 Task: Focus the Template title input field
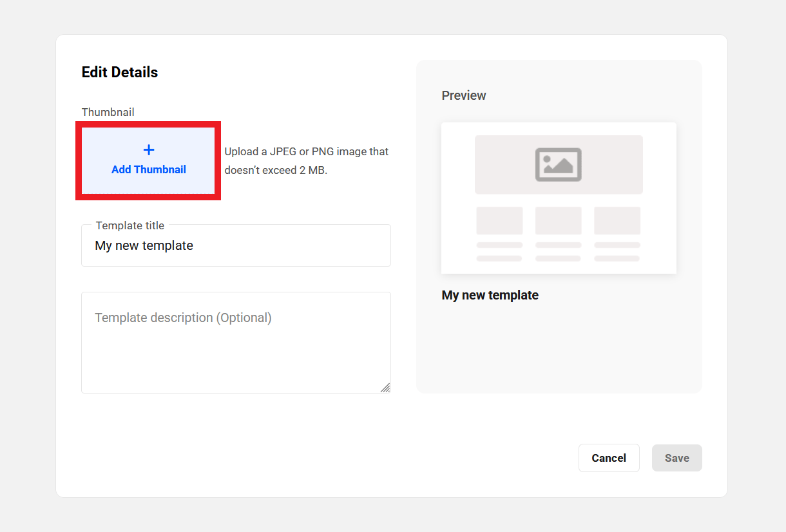coord(236,245)
